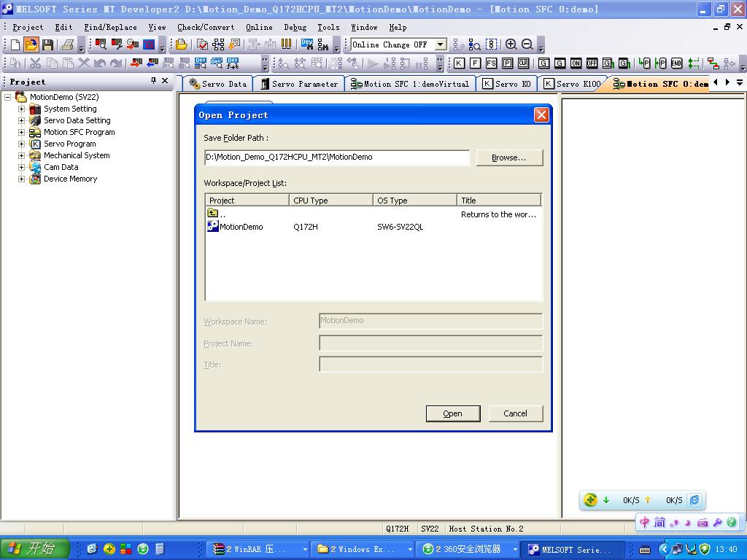
Task: Open the Online Change OFF dropdown
Action: (x=440, y=44)
